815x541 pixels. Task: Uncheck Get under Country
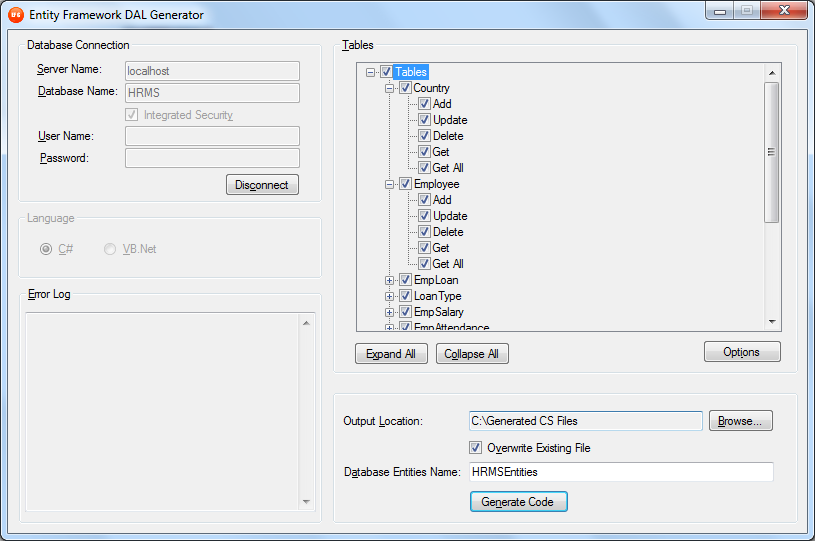pyautogui.click(x=425, y=152)
